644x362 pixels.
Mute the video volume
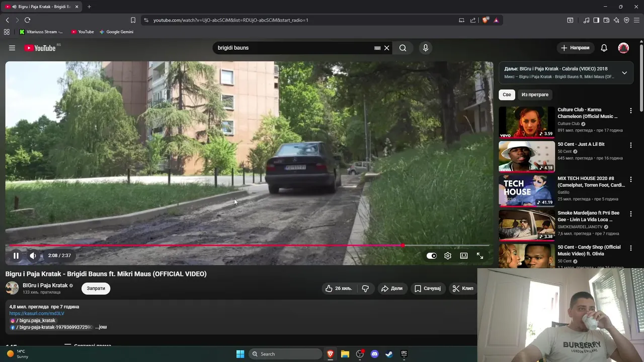(x=33, y=255)
